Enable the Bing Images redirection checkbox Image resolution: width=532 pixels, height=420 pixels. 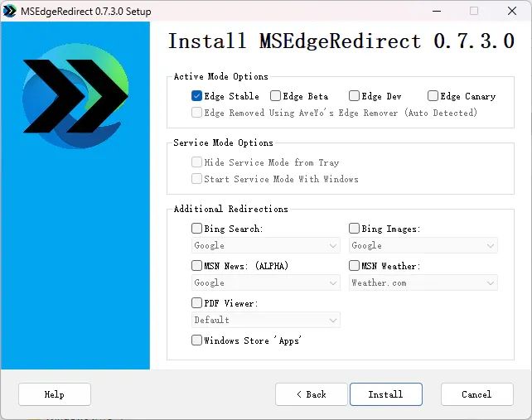354,229
